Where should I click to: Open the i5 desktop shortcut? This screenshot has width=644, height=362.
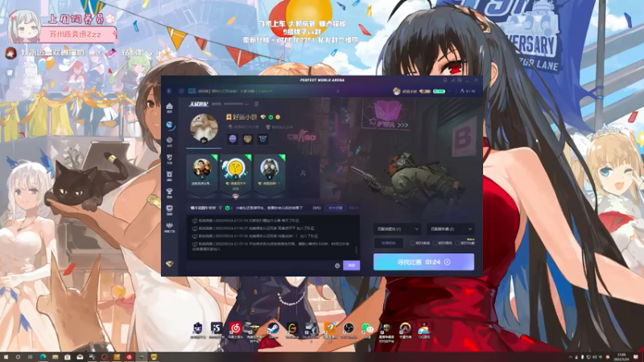[217, 330]
